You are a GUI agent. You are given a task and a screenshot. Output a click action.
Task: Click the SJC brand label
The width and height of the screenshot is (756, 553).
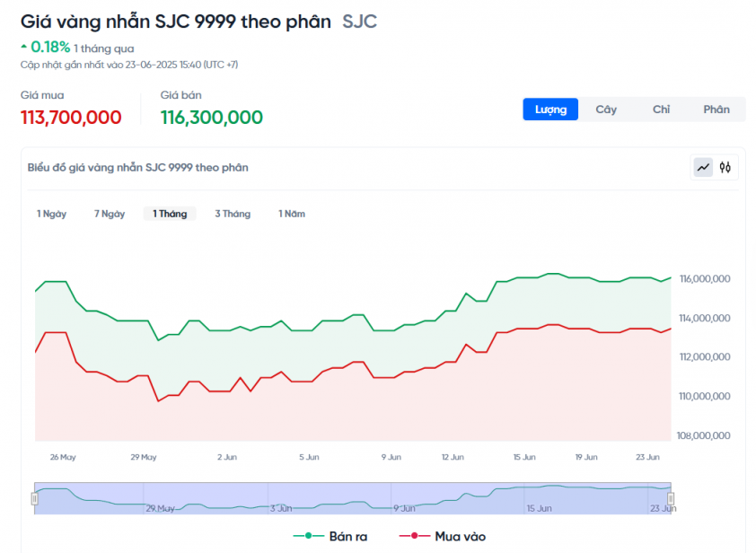pos(360,22)
